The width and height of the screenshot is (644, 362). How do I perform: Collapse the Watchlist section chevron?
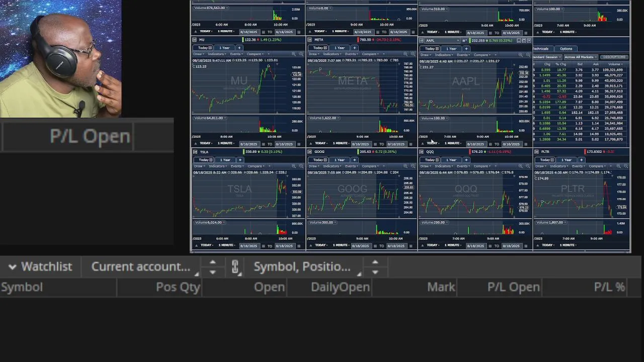[13, 267]
